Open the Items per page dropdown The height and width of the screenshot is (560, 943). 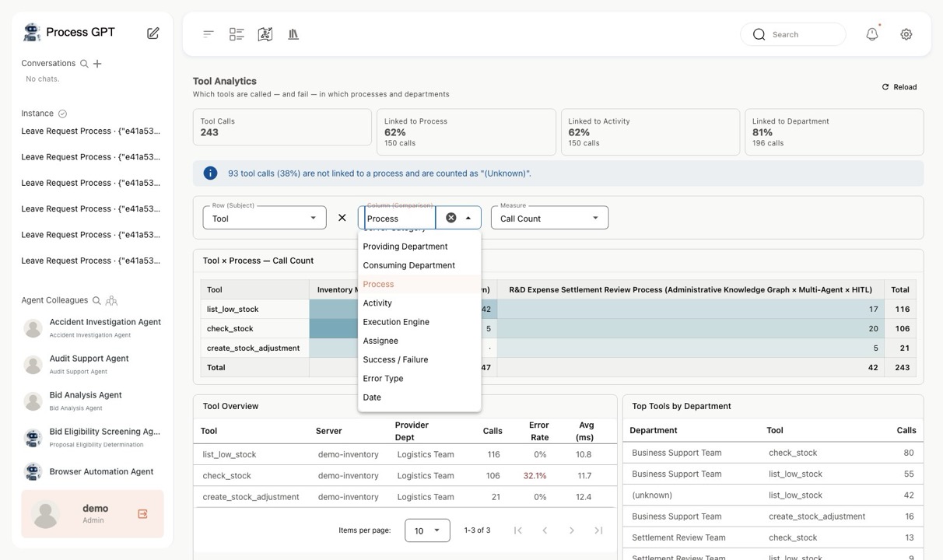pos(427,530)
